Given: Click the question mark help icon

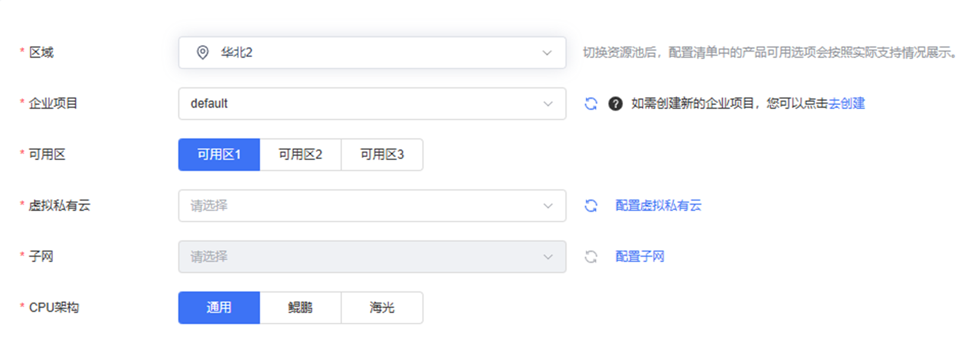Looking at the screenshot, I should click(x=615, y=104).
